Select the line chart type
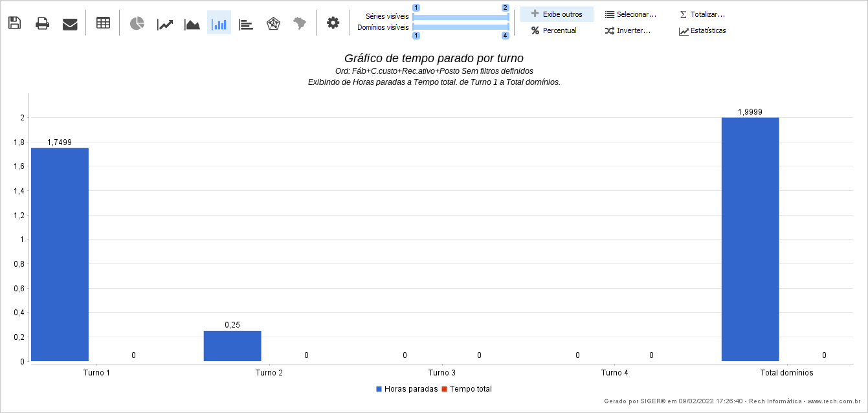Image resolution: width=868 pixels, height=413 pixels. pos(165,24)
